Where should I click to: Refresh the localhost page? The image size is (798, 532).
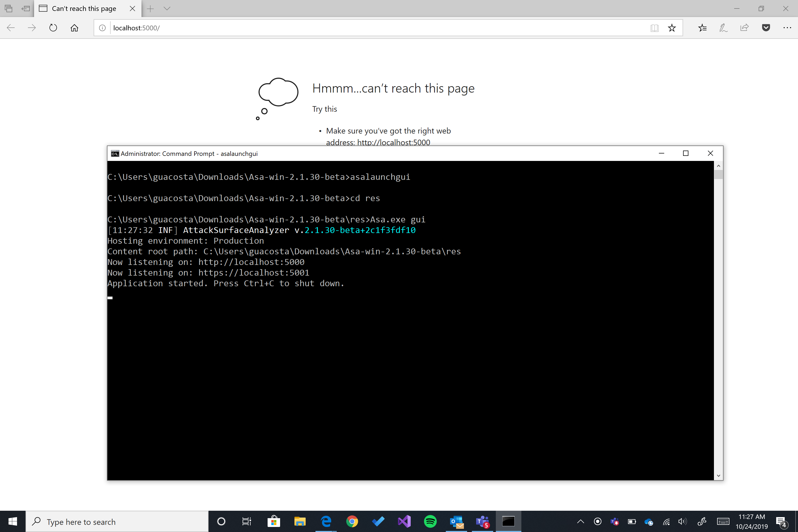pos(53,28)
